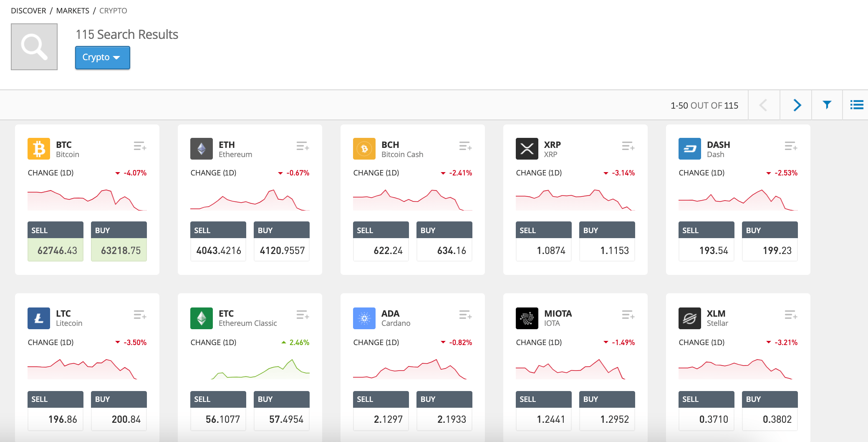Click the Ethereum ETH logo icon
Image resolution: width=868 pixels, height=442 pixels.
202,149
